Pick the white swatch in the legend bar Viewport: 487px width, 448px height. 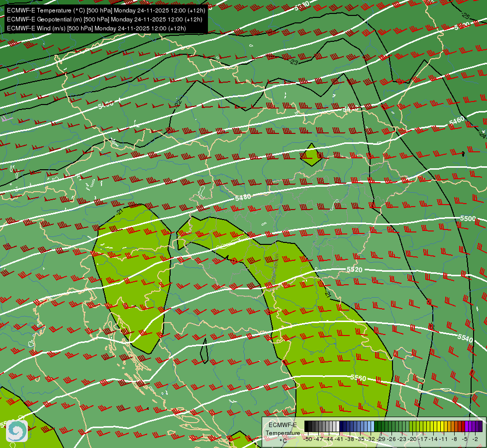coord(338,426)
